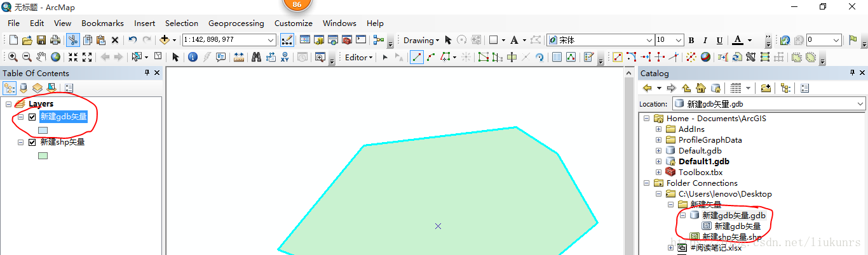Click the HTML Popup tool icon
This screenshot has height=255, width=868.
tap(221, 57)
